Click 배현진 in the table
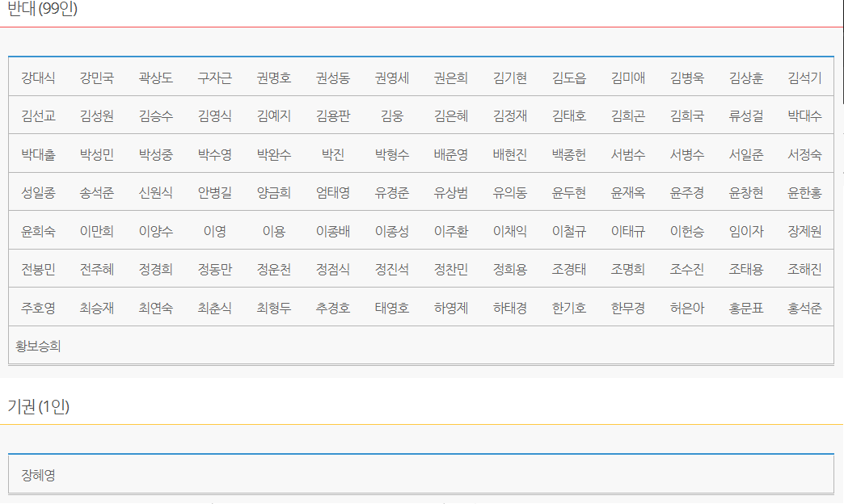This screenshot has width=844, height=504. [x=510, y=155]
